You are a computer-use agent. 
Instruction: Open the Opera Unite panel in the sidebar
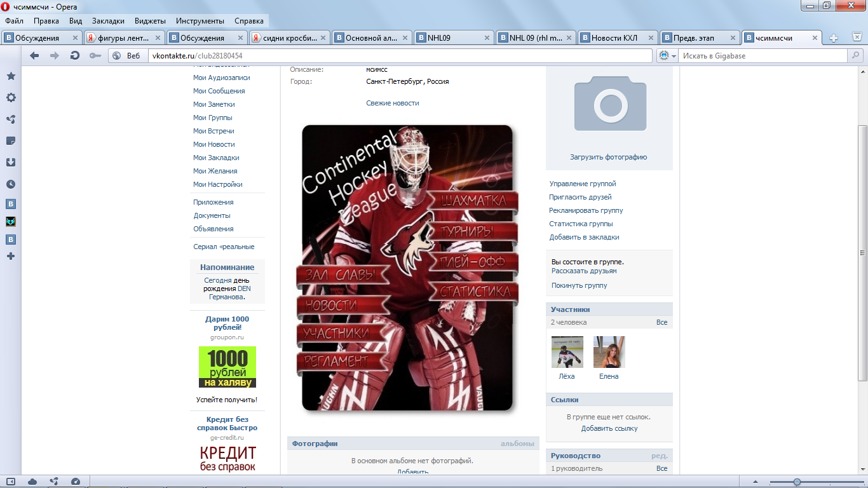click(x=11, y=119)
